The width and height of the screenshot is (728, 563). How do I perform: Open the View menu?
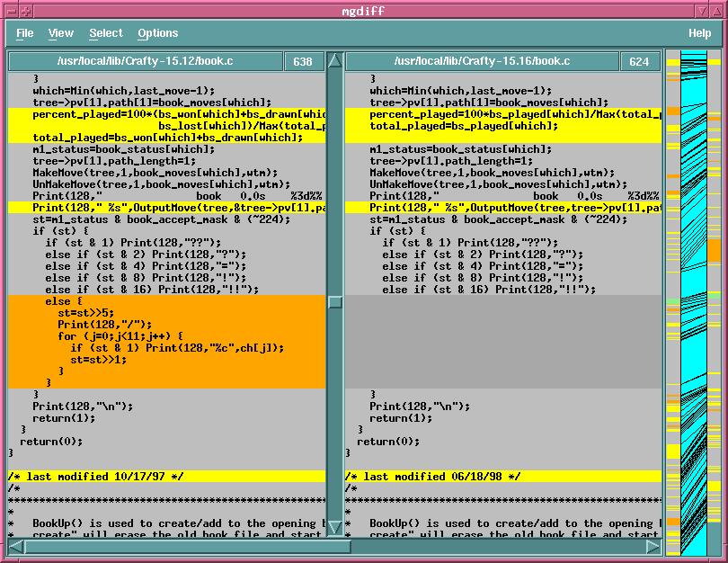(x=61, y=33)
